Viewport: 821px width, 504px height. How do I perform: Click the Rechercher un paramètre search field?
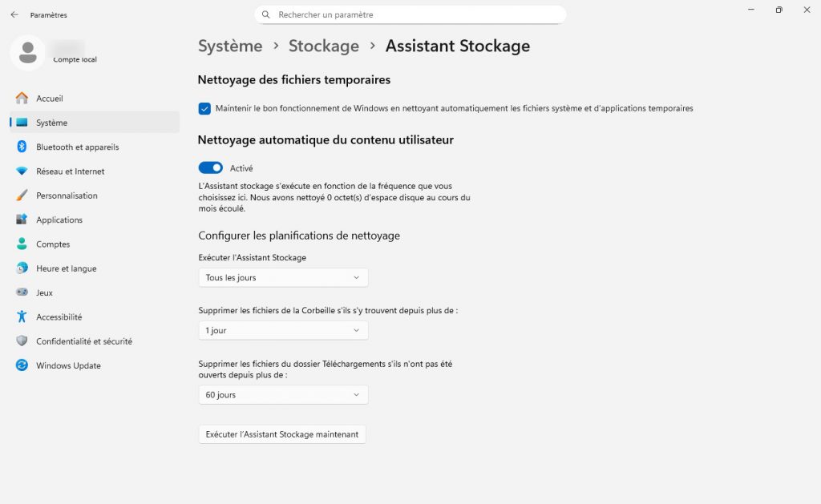(x=417, y=14)
